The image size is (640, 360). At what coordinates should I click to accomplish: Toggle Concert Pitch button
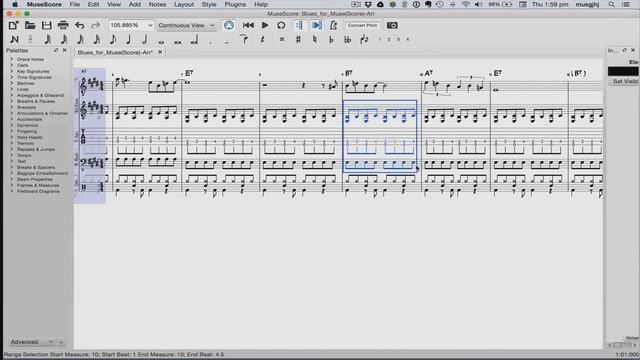(x=362, y=25)
